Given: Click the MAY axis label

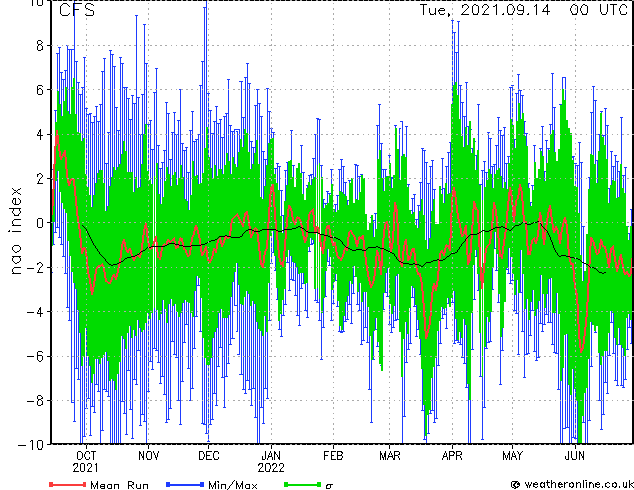Looking at the screenshot, I should tap(512, 456).
